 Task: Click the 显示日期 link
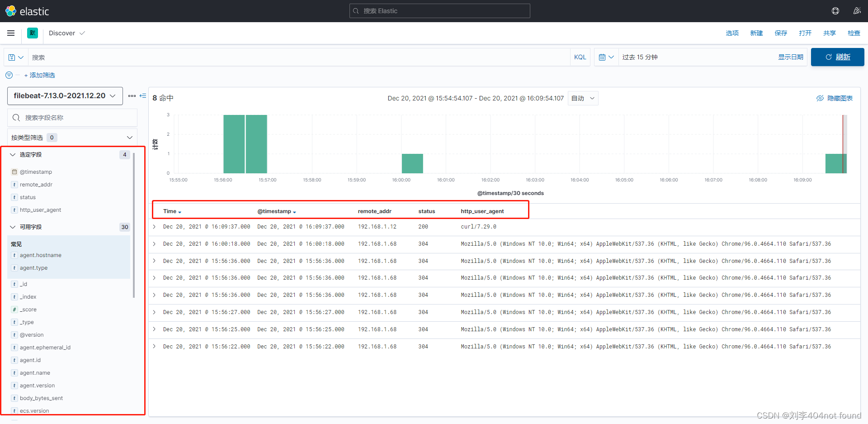(790, 57)
